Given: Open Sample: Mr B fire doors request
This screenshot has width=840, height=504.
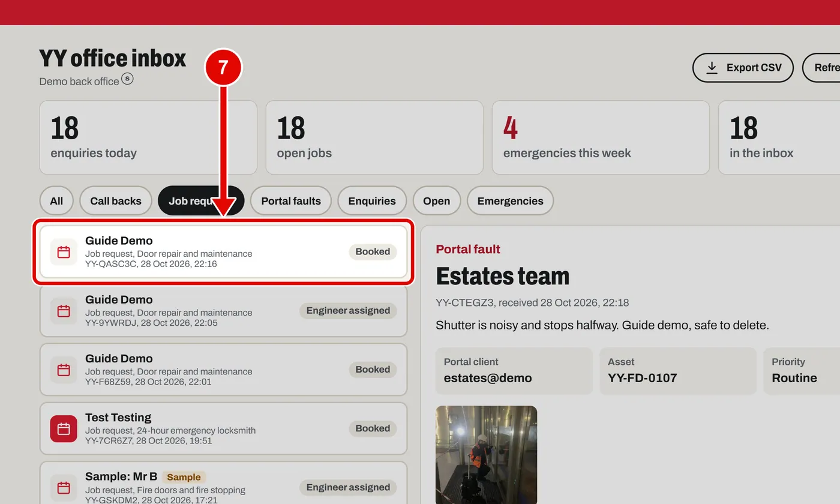Looking at the screenshot, I should tap(223, 482).
